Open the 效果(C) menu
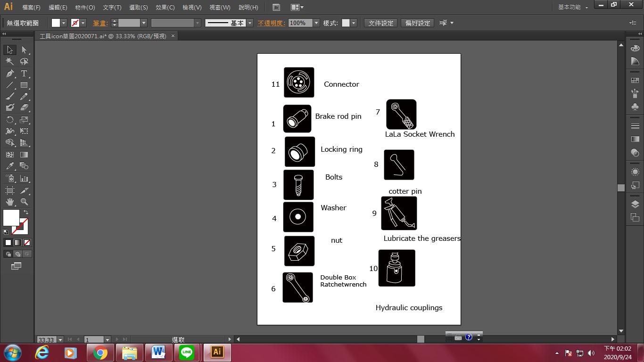This screenshot has height=362, width=644. pos(165,8)
